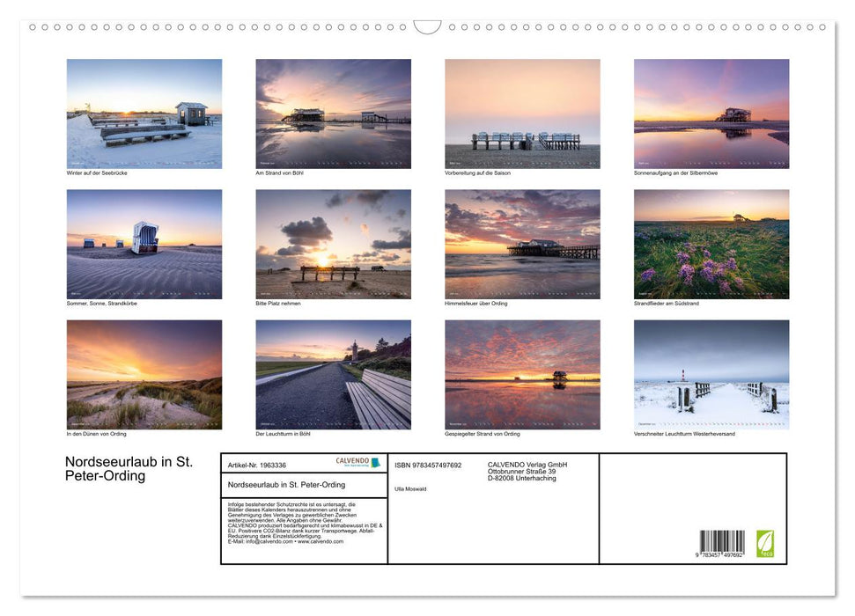Click the 'Strandflieder am Südstrand' photo
The image size is (855, 616).
pyautogui.click(x=711, y=244)
